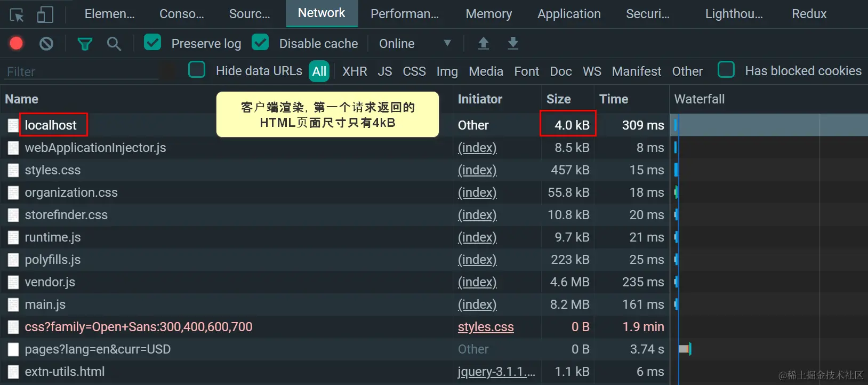The image size is (868, 385).
Task: Export HAR file download arrow icon
Action: [513, 43]
